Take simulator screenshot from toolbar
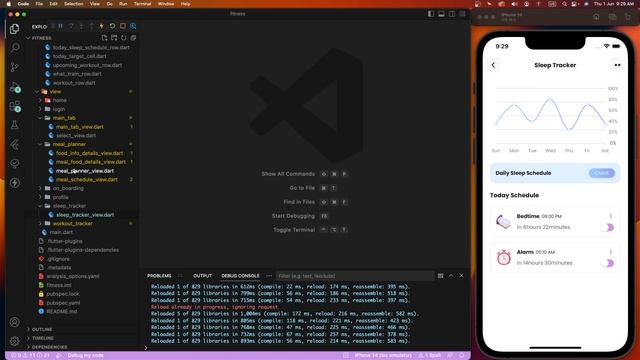Screen dimensions: 640x360 tap(612, 17)
